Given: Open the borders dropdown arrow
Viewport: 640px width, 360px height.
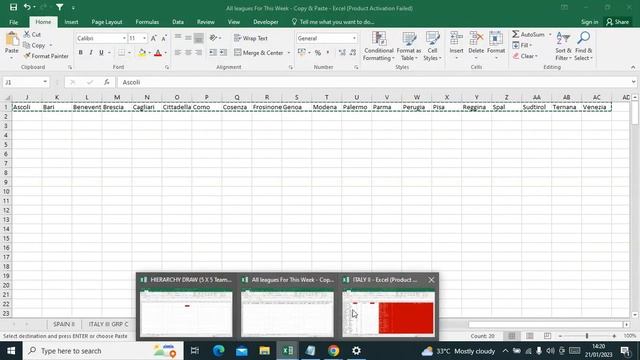Looking at the screenshot, I should coord(129,53).
